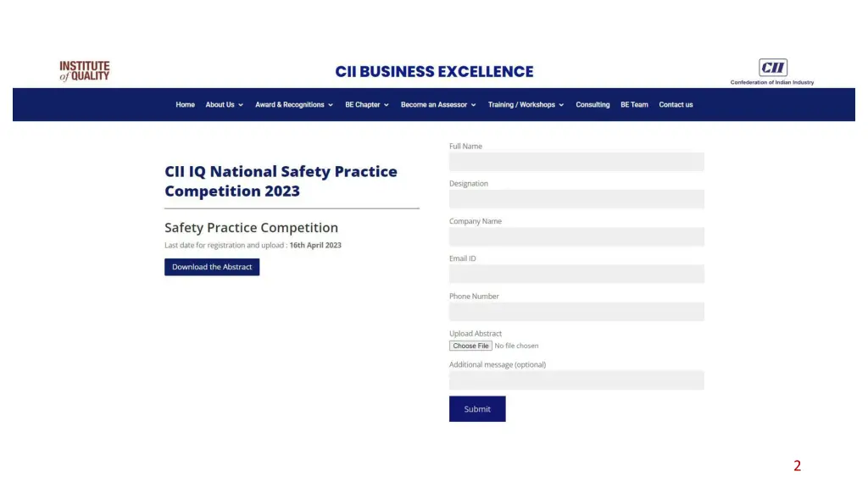Image resolution: width=868 pixels, height=488 pixels.
Task: Go to the Home menu item
Action: pyautogui.click(x=185, y=104)
